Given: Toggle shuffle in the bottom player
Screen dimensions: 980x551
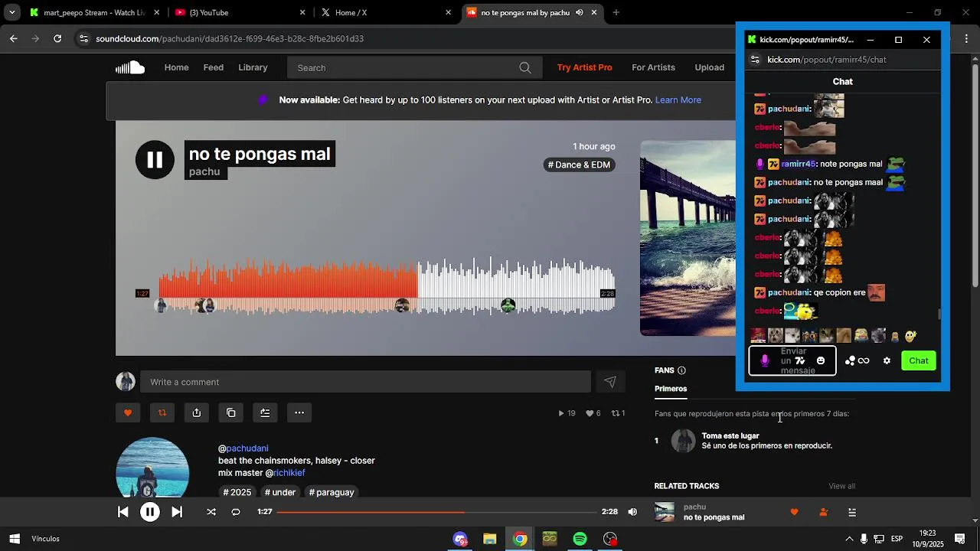Looking at the screenshot, I should tap(211, 512).
